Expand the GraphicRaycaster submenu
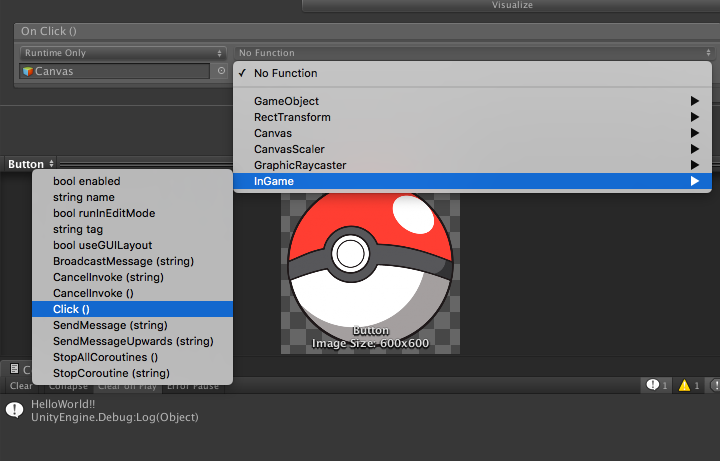Viewport: 720px width, 461px height. pos(472,165)
